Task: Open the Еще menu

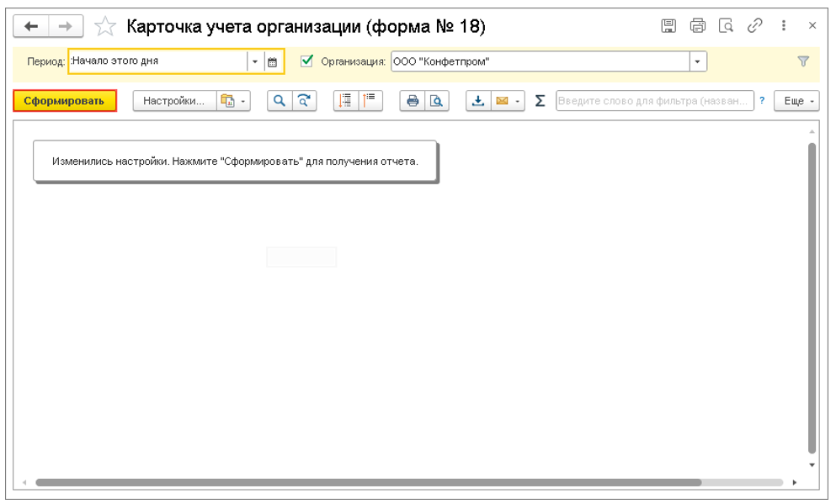Action: click(796, 101)
